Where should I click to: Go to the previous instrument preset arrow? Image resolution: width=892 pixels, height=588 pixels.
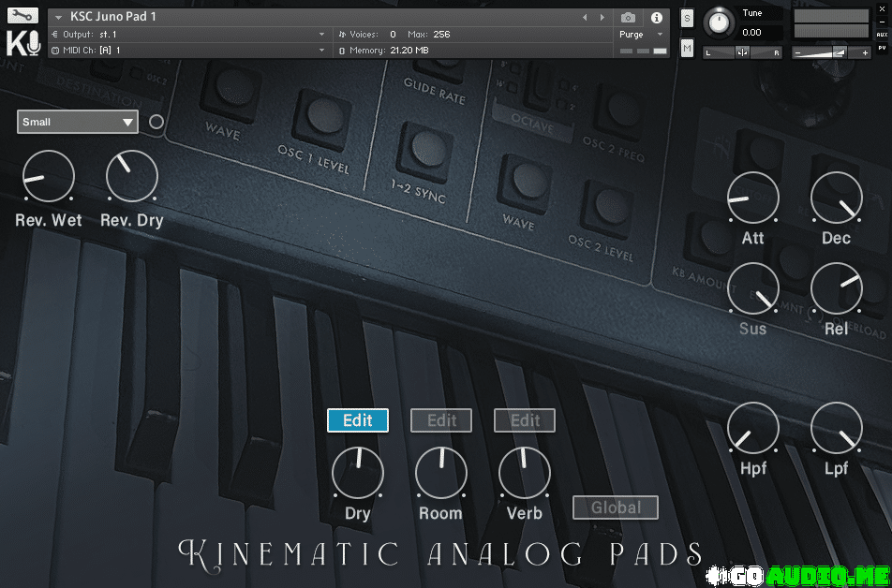585,18
